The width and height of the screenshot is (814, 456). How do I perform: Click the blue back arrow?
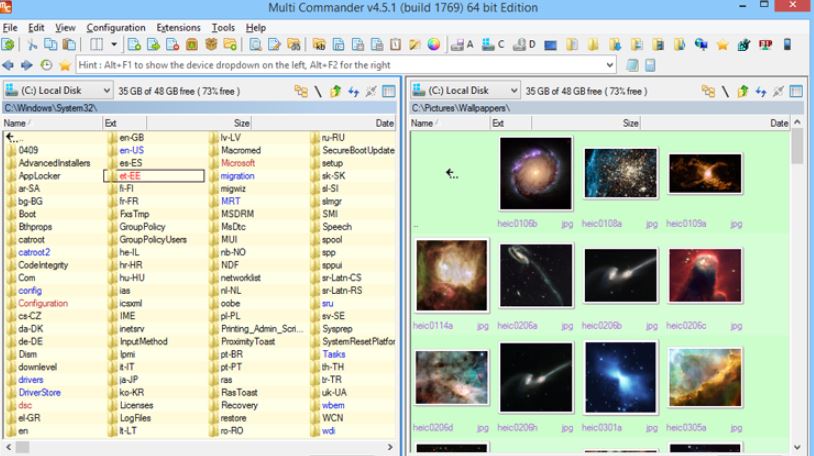(8, 65)
